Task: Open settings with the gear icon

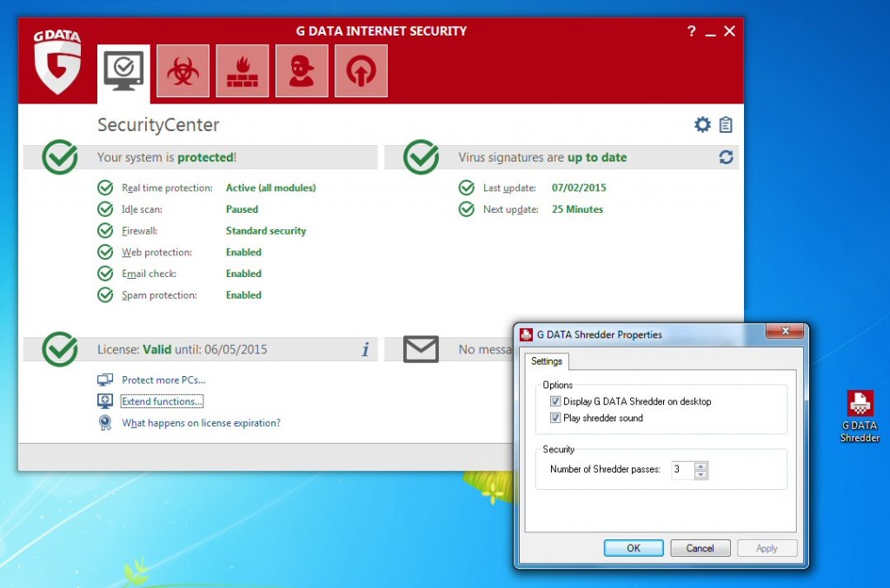Action: [x=702, y=125]
